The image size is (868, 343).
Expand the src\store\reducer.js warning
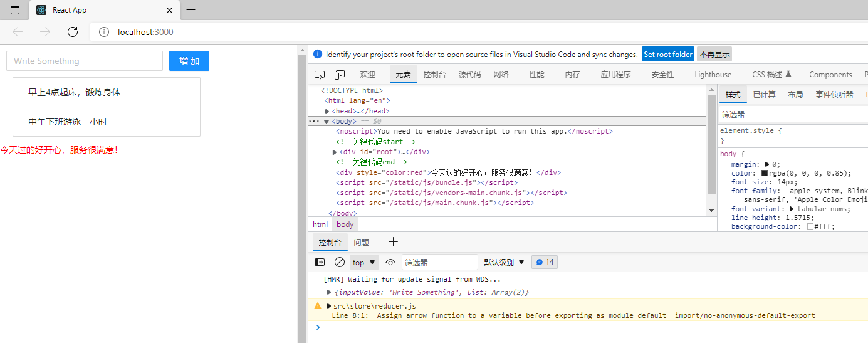[329, 306]
